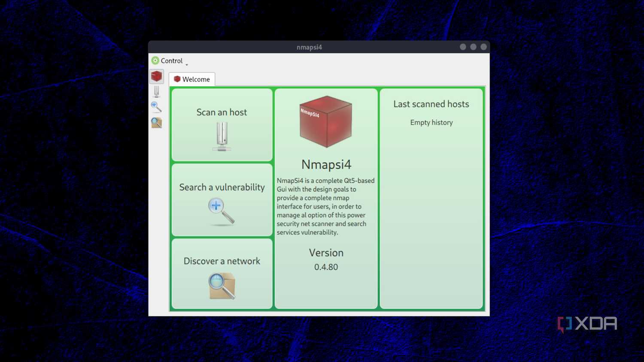Click the version number 0.4.80
Image resolution: width=644 pixels, height=362 pixels.
tap(326, 267)
